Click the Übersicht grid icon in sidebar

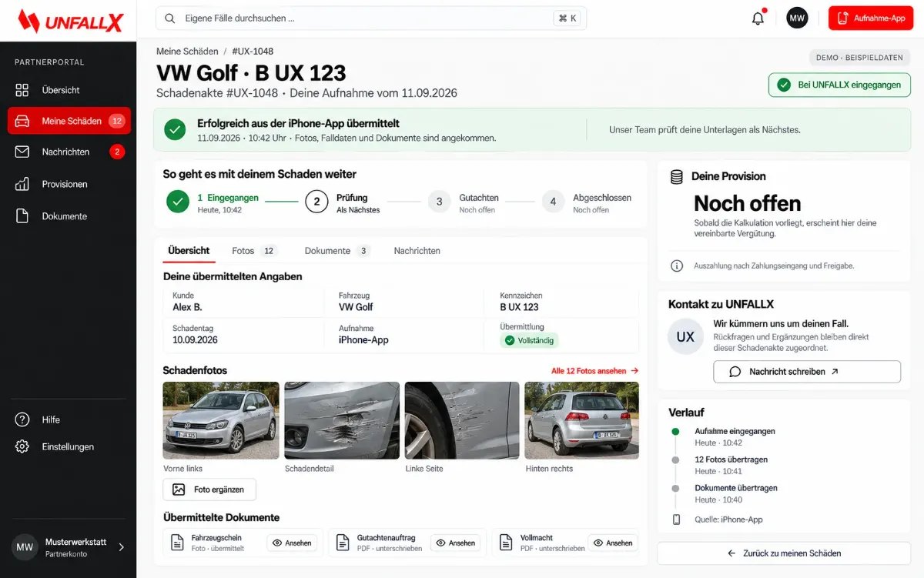pos(22,90)
